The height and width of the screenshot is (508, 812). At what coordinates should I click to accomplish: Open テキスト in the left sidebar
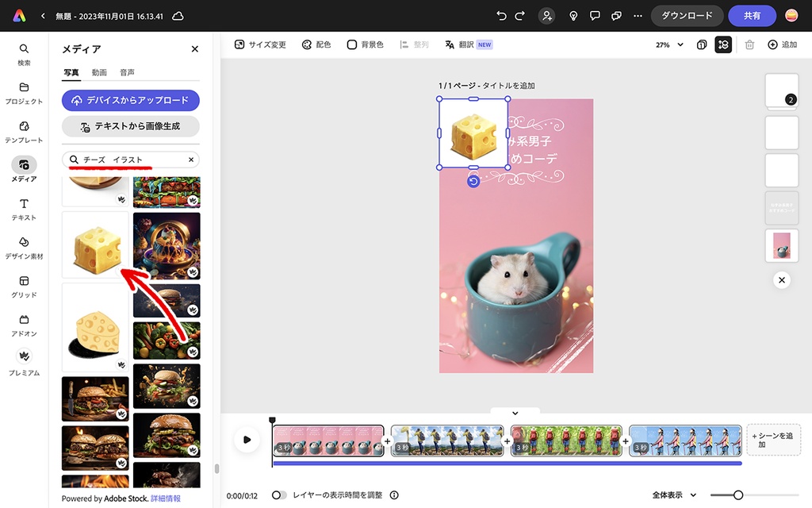pos(24,210)
